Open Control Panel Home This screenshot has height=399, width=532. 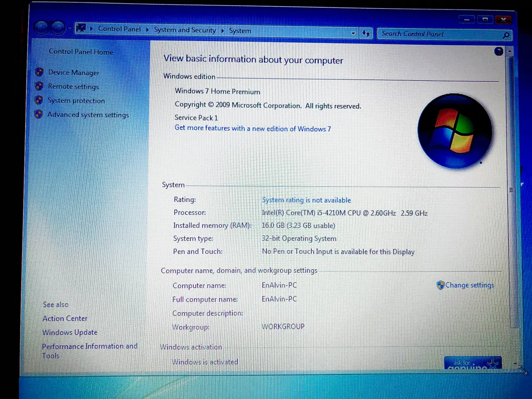[81, 52]
